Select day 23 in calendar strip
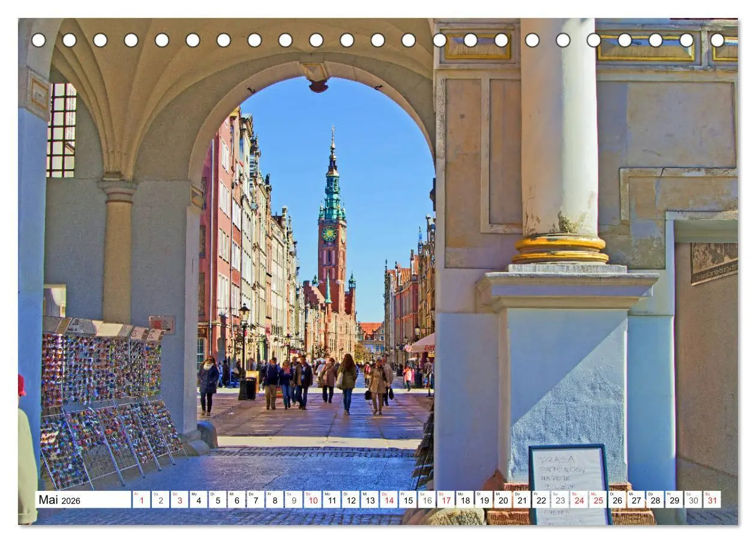This screenshot has width=756, height=543. 560,500
